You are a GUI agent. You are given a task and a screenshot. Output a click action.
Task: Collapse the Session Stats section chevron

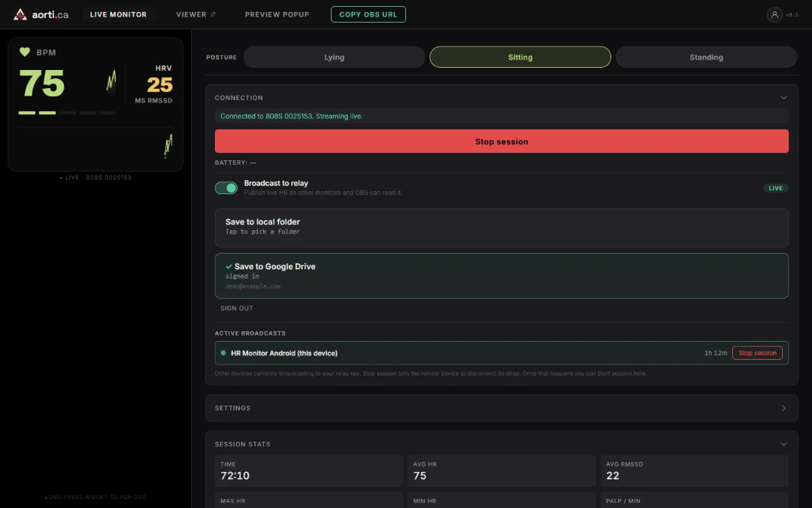(x=783, y=444)
